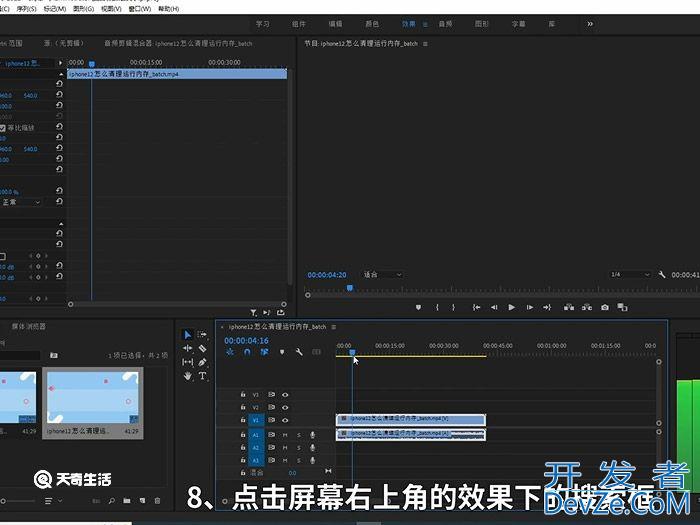This screenshot has height=525, width=700.
Task: Open 窗口(W) menu
Action: 140,9
